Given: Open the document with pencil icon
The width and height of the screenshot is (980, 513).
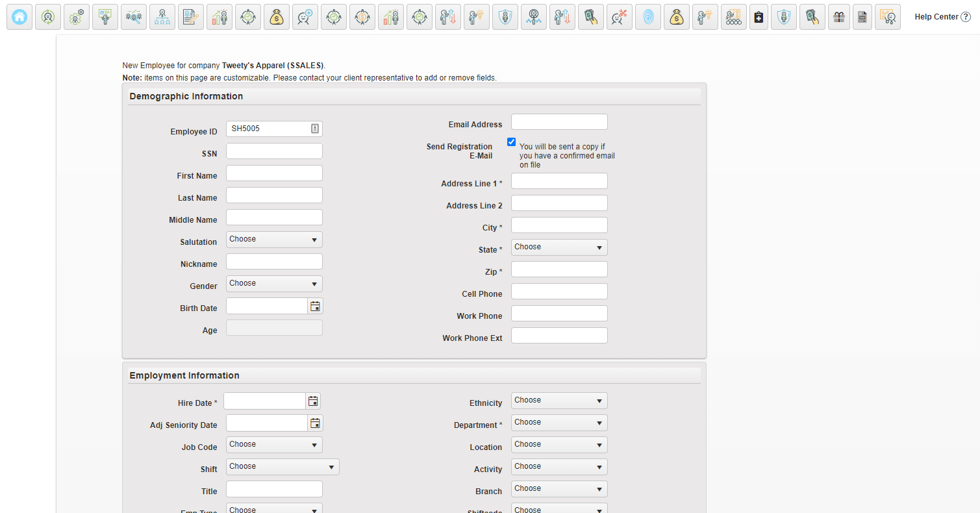Looking at the screenshot, I should click(191, 17).
